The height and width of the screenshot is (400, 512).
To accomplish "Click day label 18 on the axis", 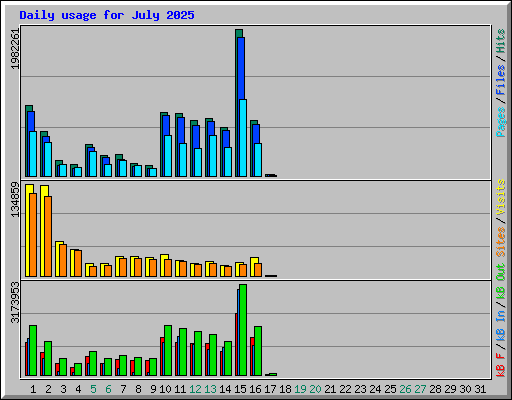I will click(285, 389).
